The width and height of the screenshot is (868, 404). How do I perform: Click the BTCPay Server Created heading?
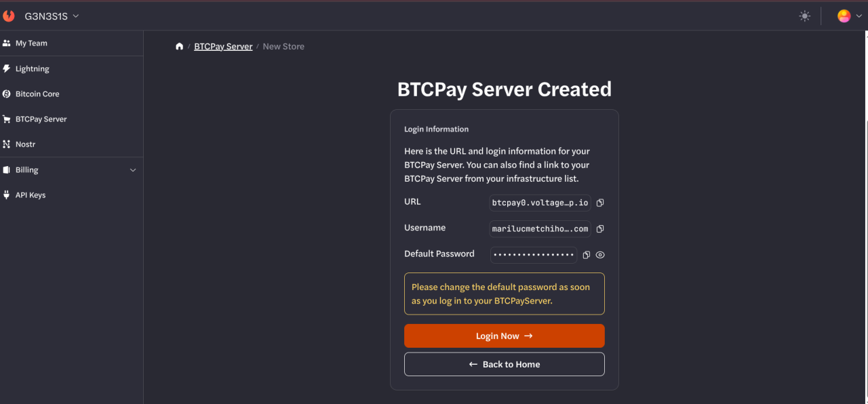pos(505,89)
